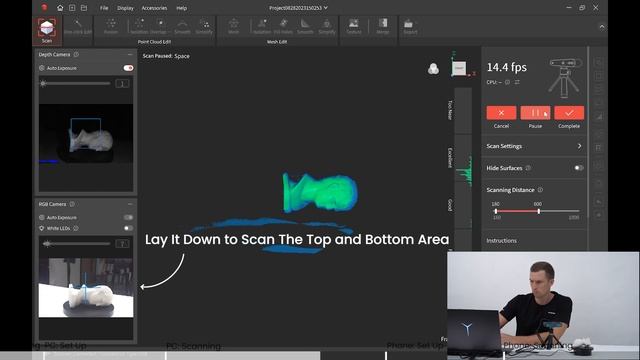Open the Accessories menu
Screen dimensions: 640x360
154,8
